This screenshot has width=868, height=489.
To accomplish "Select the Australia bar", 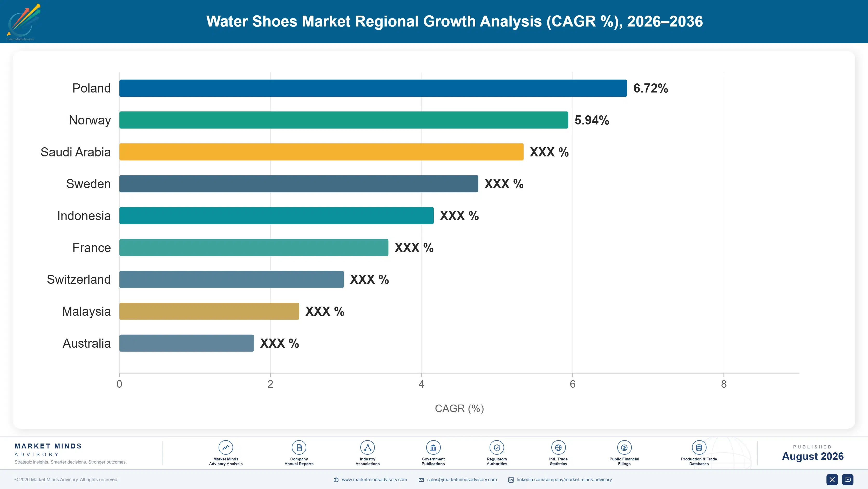I will 186,343.
